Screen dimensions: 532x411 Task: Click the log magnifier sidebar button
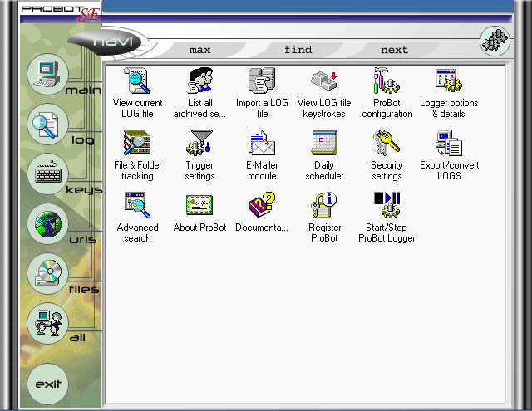48,124
